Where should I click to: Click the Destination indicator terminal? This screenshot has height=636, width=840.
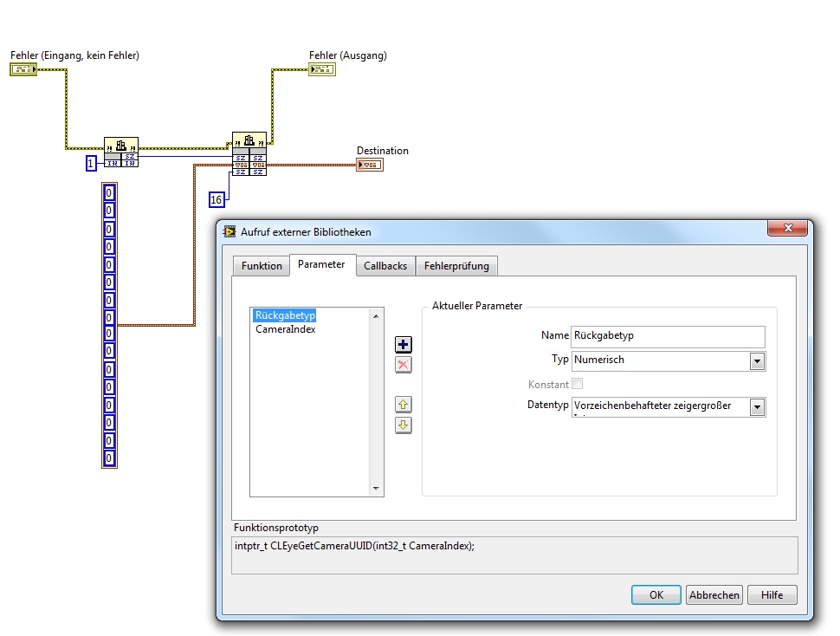[370, 165]
